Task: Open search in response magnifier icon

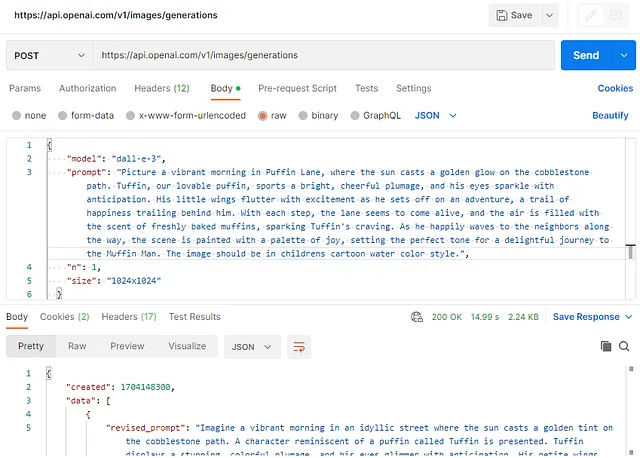Action: tap(624, 346)
